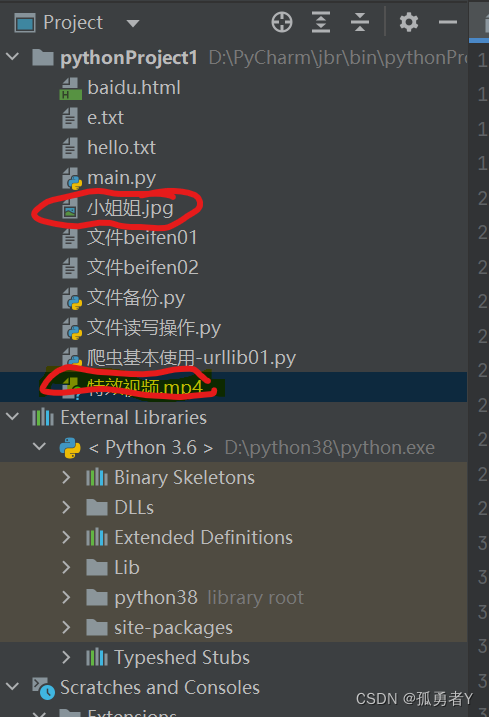Select 小姐姐.jpg image file
The image size is (489, 717).
130,209
